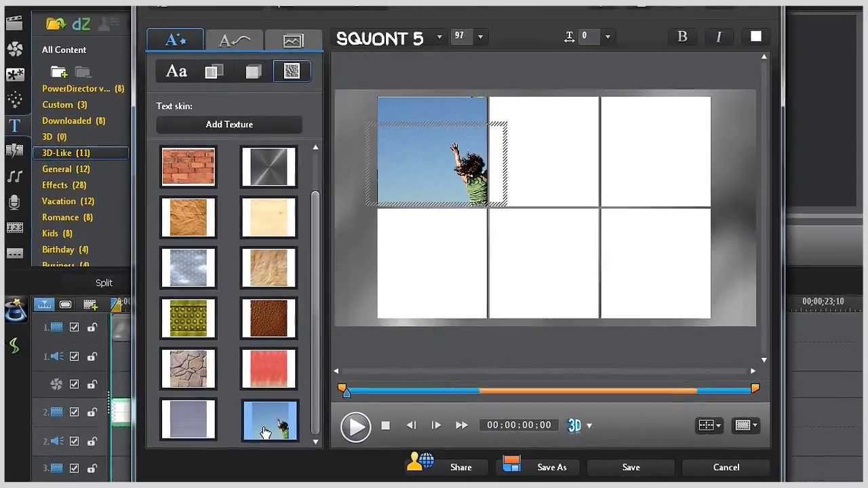
Task: Click the Cancel button
Action: (x=726, y=467)
